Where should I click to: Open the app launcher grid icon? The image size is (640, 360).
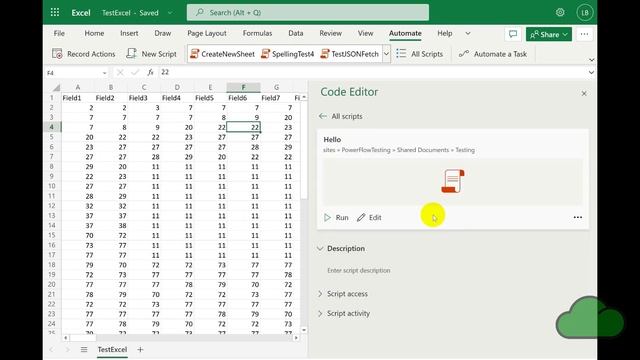click(x=55, y=12)
